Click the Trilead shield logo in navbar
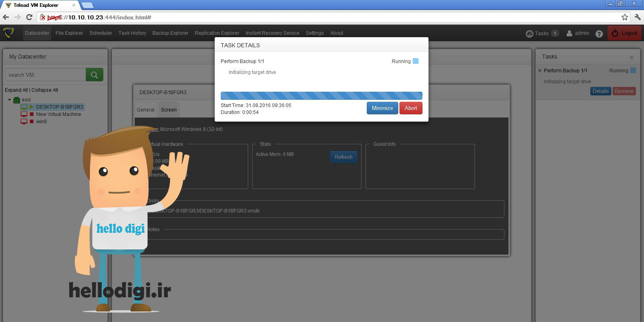Viewport: 644px width, 322px height. pos(8,33)
